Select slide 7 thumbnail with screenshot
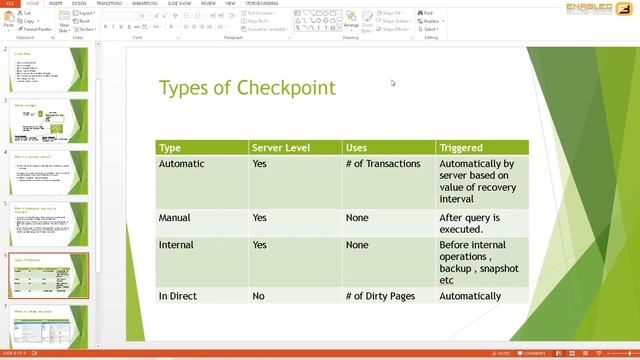This screenshot has height=360, width=640. coord(49,327)
